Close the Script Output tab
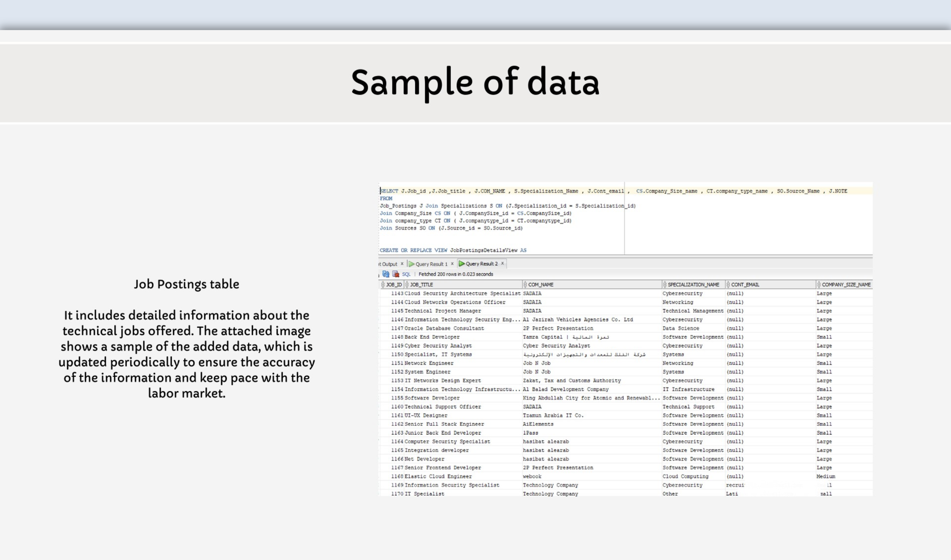951x560 pixels. pos(402,264)
